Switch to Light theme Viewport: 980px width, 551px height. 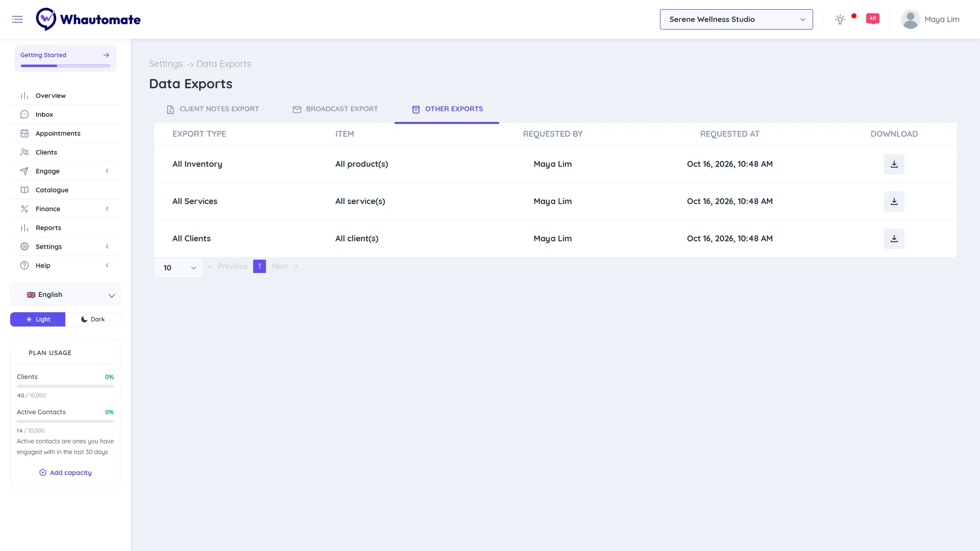[x=38, y=319]
